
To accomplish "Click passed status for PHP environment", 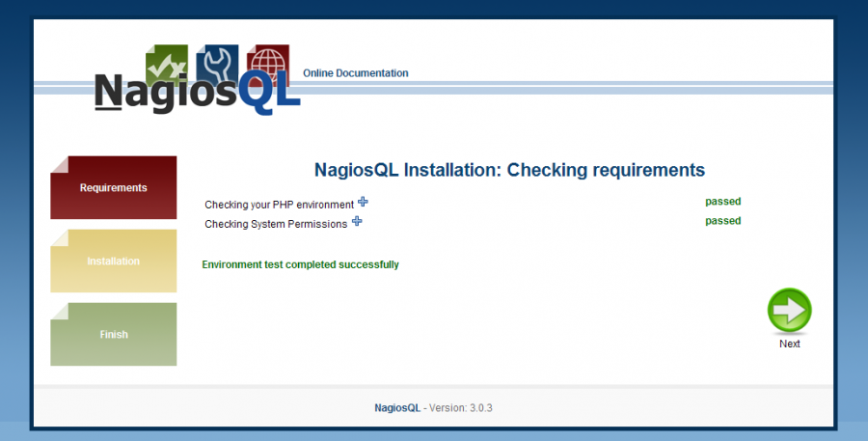I will 723,201.
